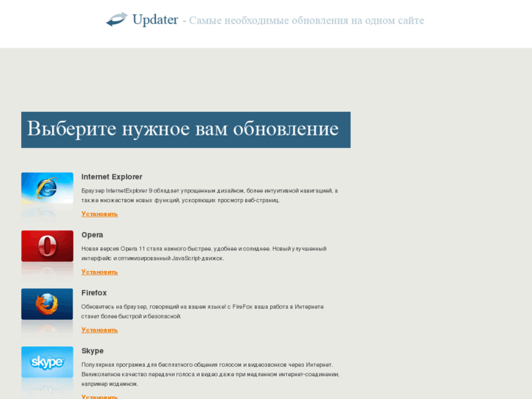Click the 'Internet Explorer' heading
Image resolution: width=532 pixels, height=399 pixels.
112,177
